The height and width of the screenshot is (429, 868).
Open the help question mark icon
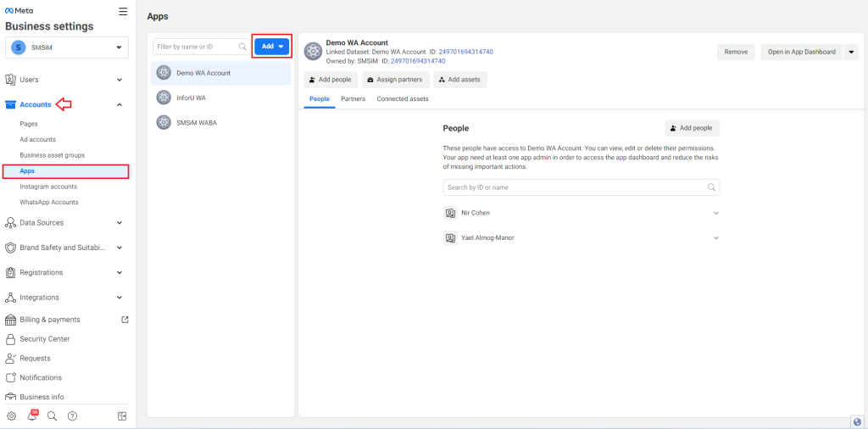click(72, 415)
